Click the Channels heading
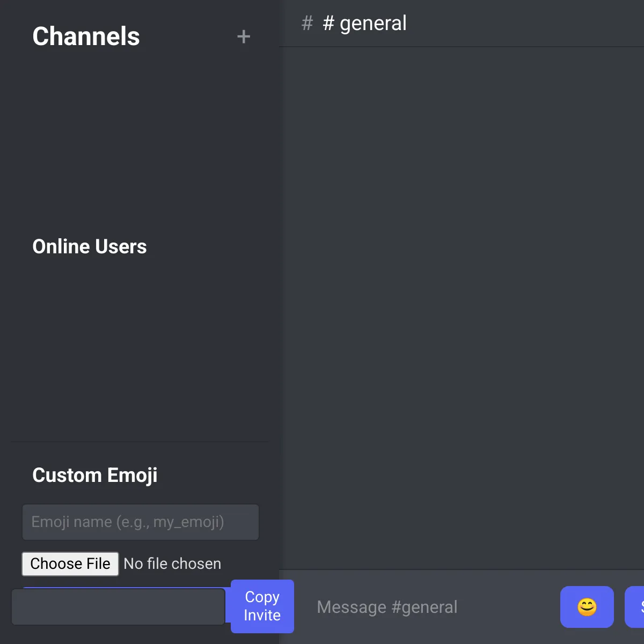 [86, 36]
